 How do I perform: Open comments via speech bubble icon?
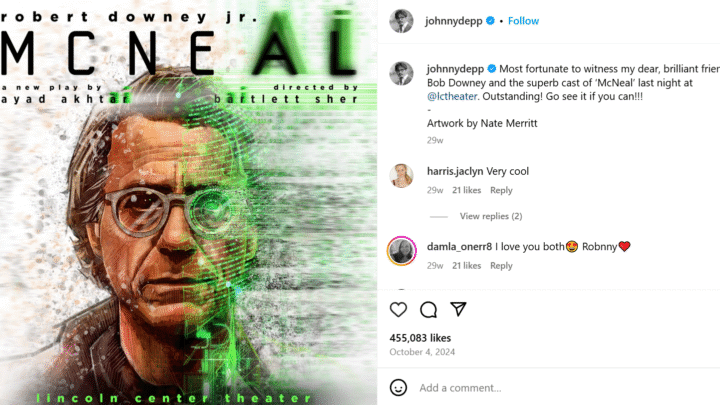428,309
